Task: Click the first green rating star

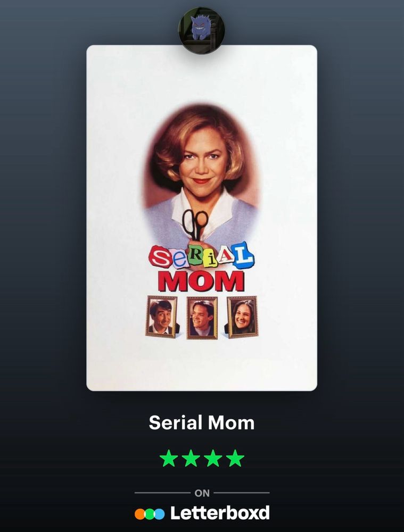Action: pyautogui.click(x=169, y=459)
